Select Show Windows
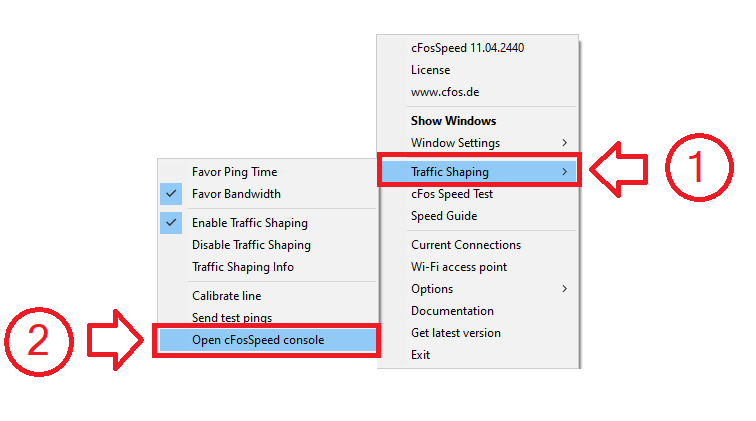756x421 pixels. tap(453, 121)
